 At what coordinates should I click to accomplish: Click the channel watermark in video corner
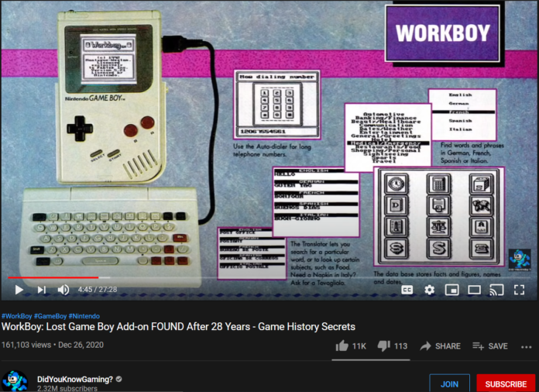pyautogui.click(x=520, y=260)
